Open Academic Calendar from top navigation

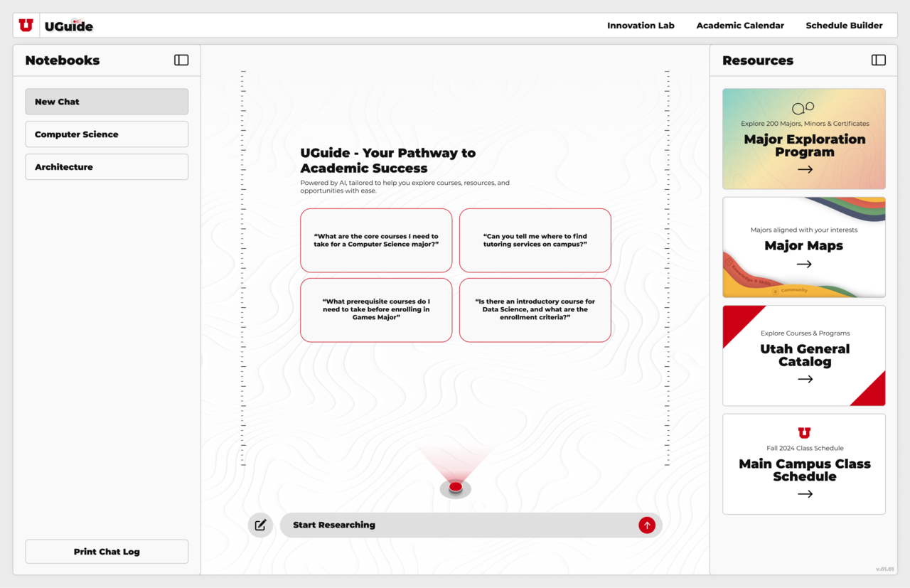[740, 26]
